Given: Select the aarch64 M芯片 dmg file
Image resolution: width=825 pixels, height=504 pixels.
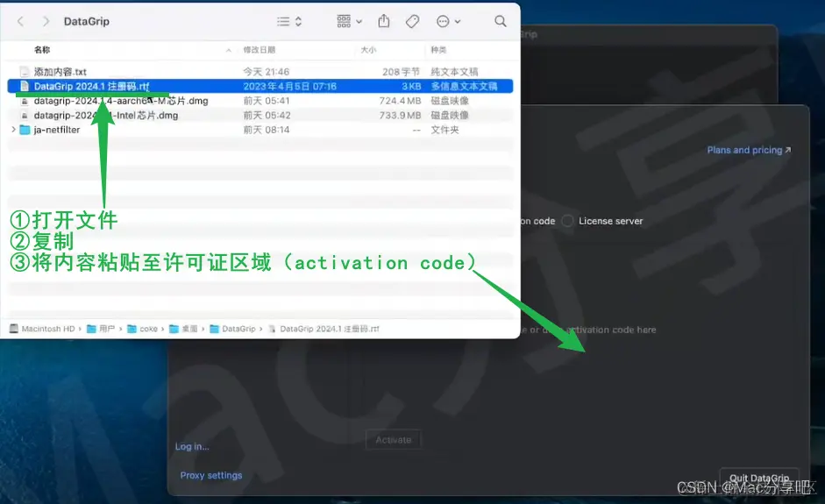Looking at the screenshot, I should [260, 101].
